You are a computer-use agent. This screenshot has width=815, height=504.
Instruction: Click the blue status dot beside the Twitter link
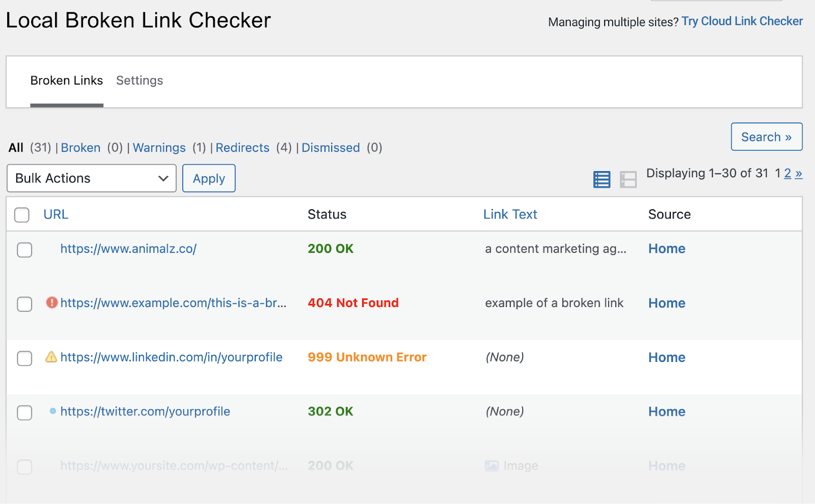[x=52, y=411]
